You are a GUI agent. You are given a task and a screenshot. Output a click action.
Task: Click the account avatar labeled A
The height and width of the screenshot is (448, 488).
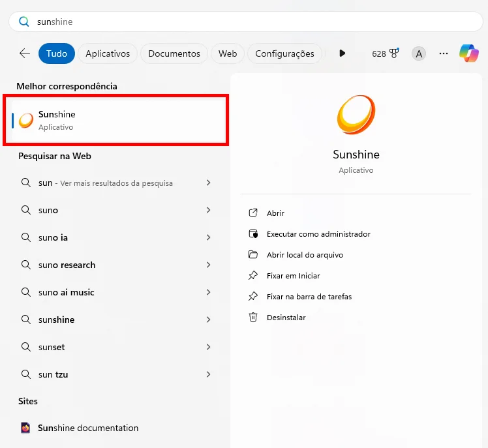pyautogui.click(x=419, y=53)
